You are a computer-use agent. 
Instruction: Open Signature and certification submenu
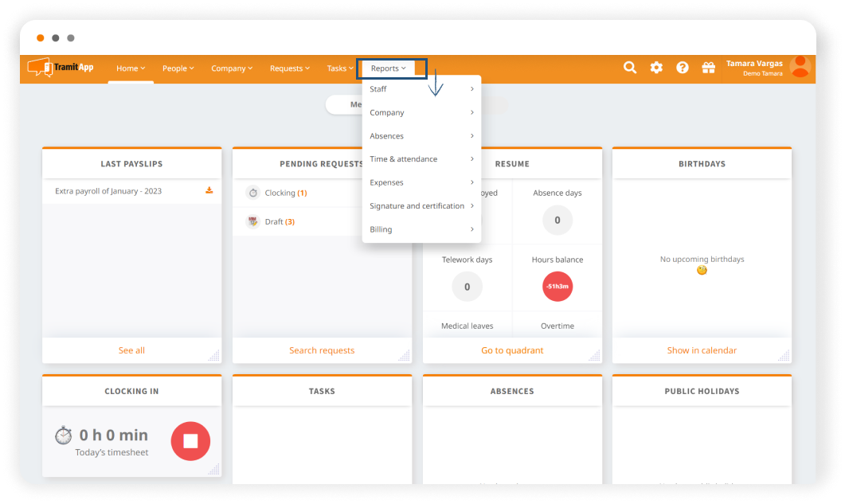[x=421, y=206]
